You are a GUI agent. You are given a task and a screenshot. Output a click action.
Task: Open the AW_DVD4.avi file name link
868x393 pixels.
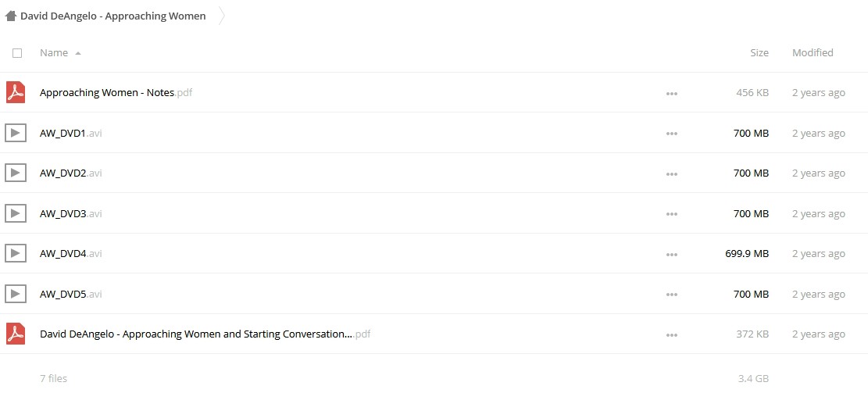point(71,253)
